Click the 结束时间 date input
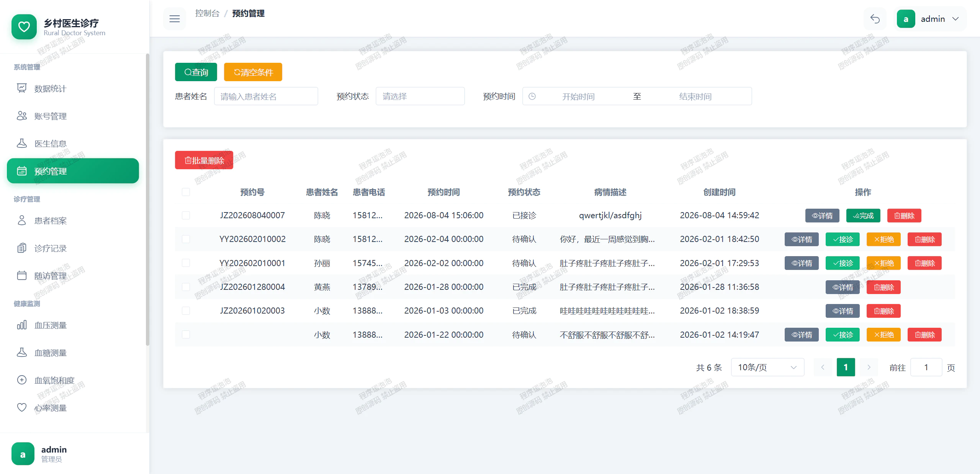Viewport: 980px width, 474px height. pos(695,96)
